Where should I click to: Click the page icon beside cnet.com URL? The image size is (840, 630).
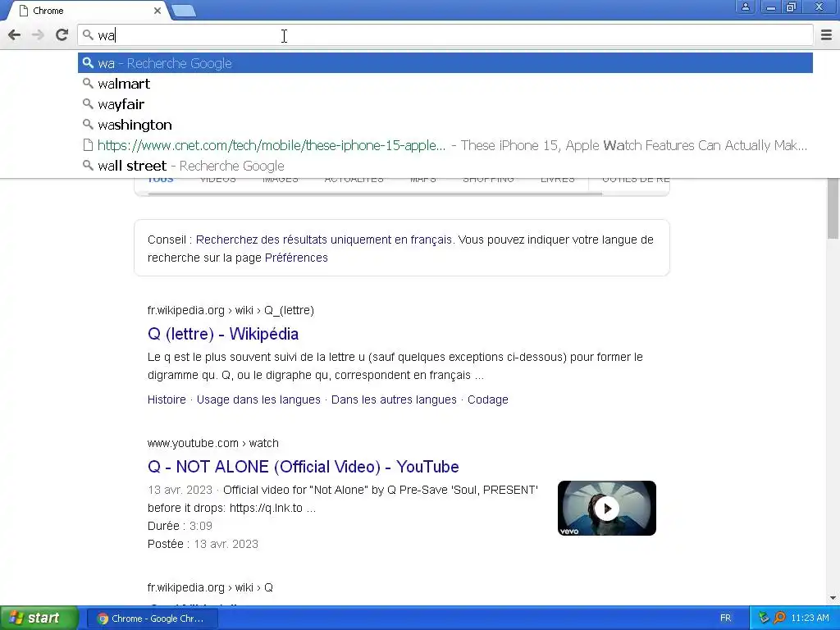[88, 144]
